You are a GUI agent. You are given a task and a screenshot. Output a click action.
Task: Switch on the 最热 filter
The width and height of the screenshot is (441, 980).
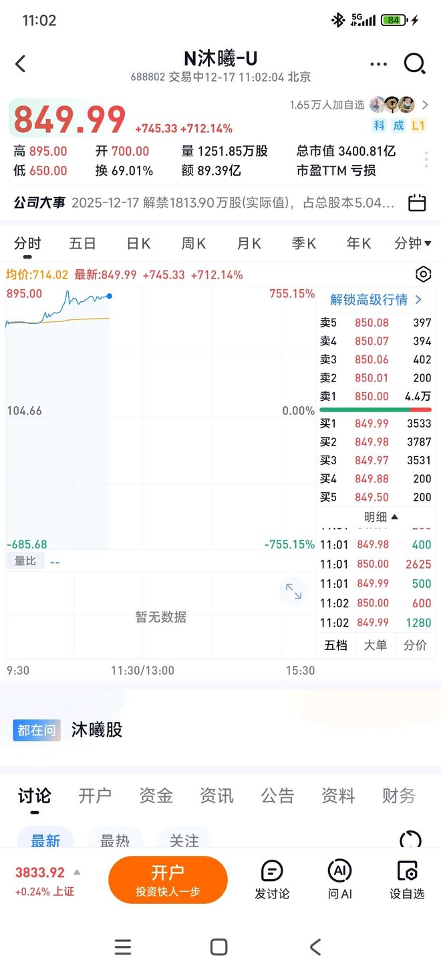coord(115,841)
